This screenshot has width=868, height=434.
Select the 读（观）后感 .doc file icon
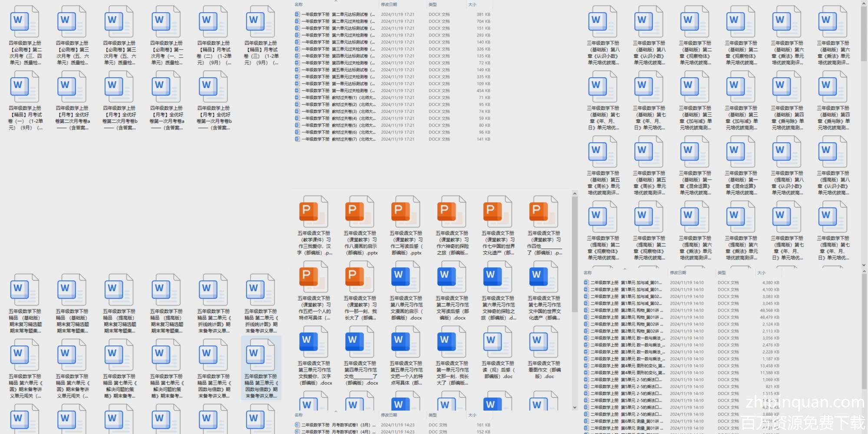[498, 342]
